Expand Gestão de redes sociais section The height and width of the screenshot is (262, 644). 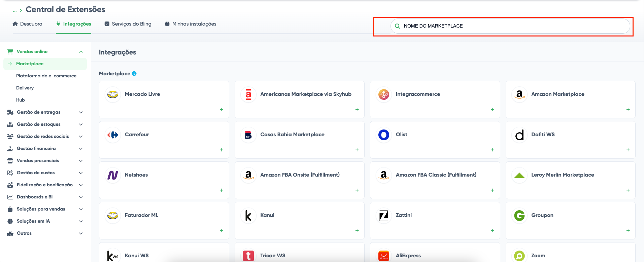pyautogui.click(x=81, y=137)
